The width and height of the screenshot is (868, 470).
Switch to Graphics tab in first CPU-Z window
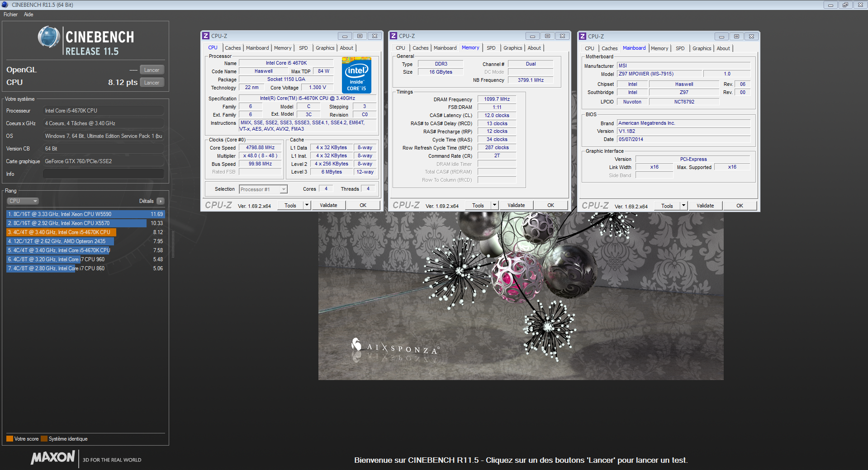click(325, 48)
